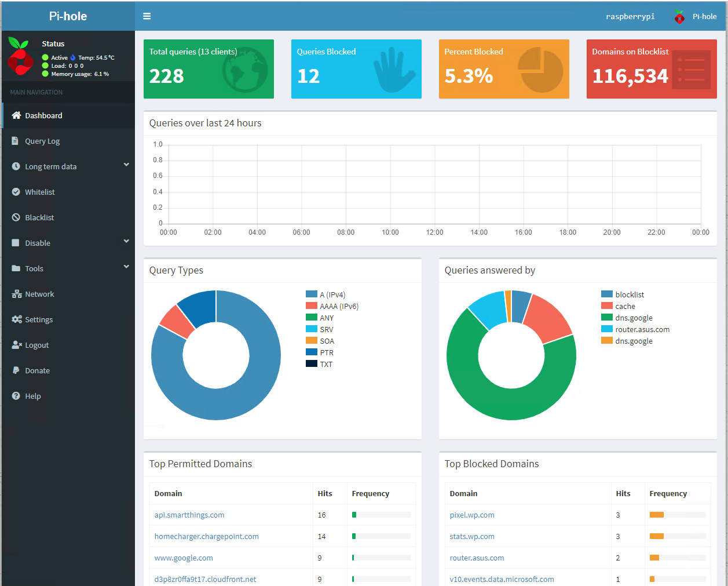
Task: Open pixel.wp.com blocked domain link
Action: point(472,515)
